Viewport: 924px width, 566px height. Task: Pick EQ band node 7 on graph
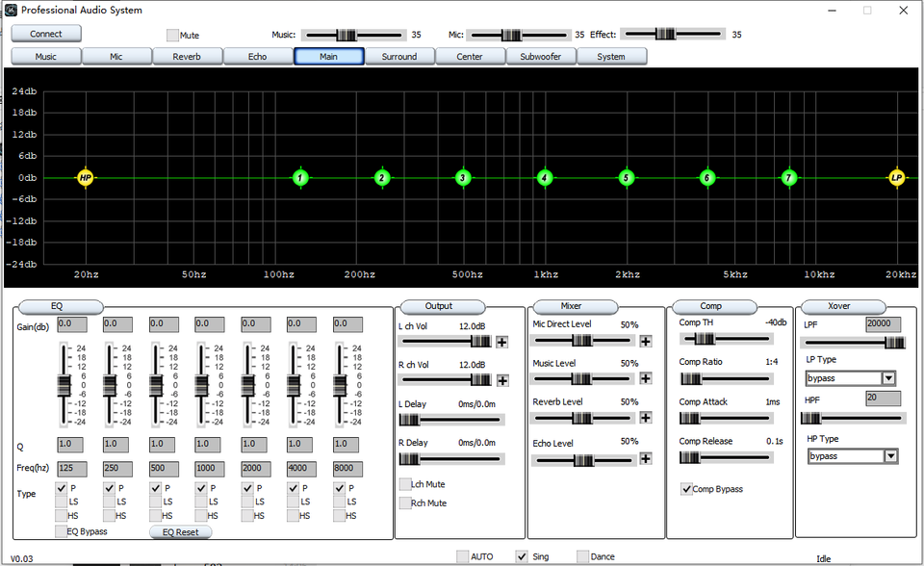789,178
